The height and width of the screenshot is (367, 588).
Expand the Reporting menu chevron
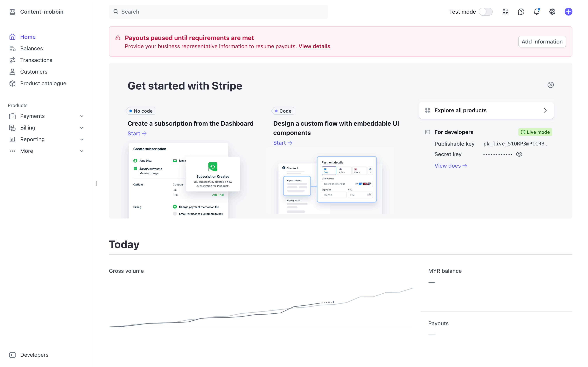82,140
